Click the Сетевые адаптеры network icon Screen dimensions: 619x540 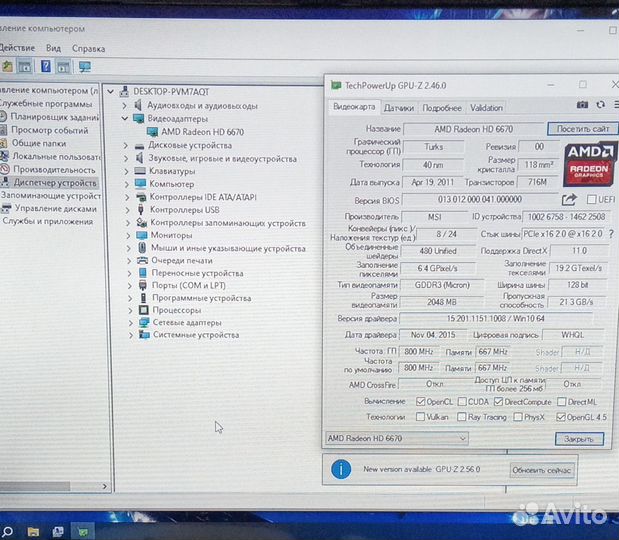click(144, 322)
